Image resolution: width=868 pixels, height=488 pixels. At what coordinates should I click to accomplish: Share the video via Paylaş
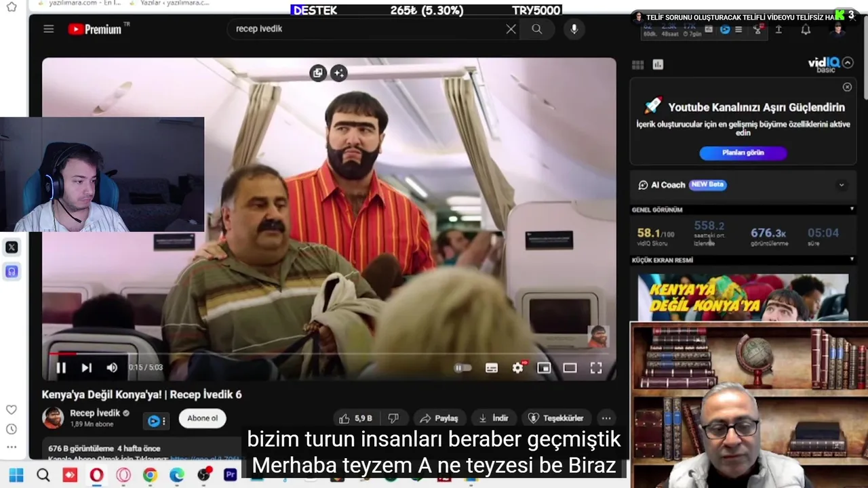[439, 418]
